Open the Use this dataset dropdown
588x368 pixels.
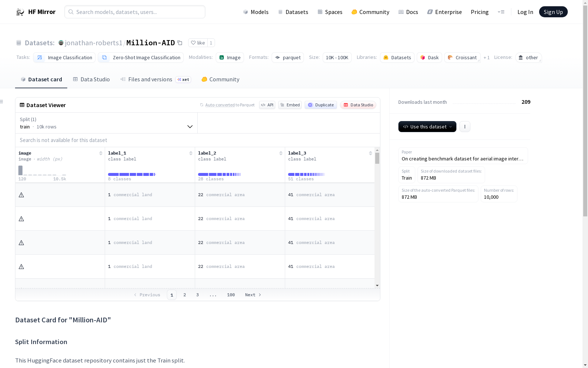[x=427, y=127]
